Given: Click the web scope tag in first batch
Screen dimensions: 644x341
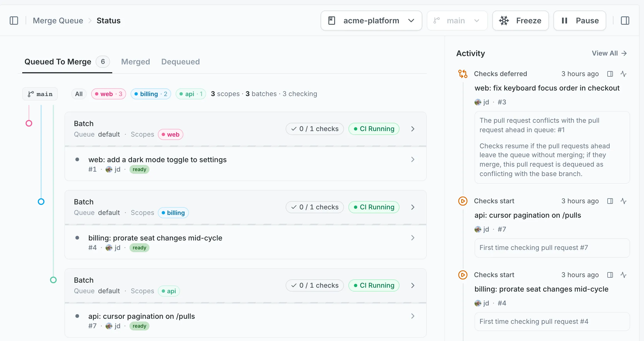Looking at the screenshot, I should pos(171,135).
